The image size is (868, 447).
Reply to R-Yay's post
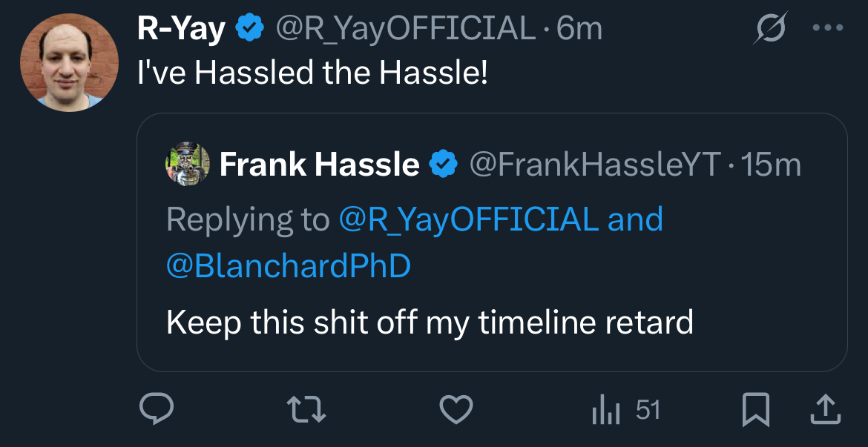coord(157,410)
